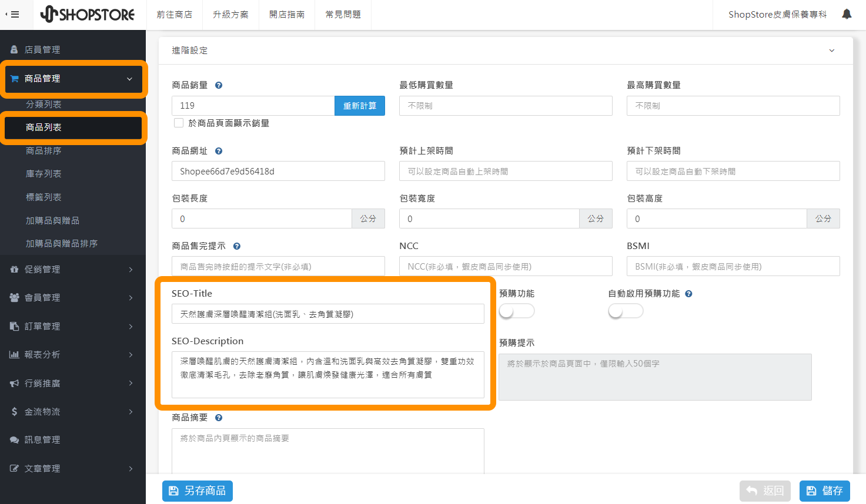Screen dimensions: 866x504
Task: Edit the SEO-Description text area
Action: click(x=328, y=375)
